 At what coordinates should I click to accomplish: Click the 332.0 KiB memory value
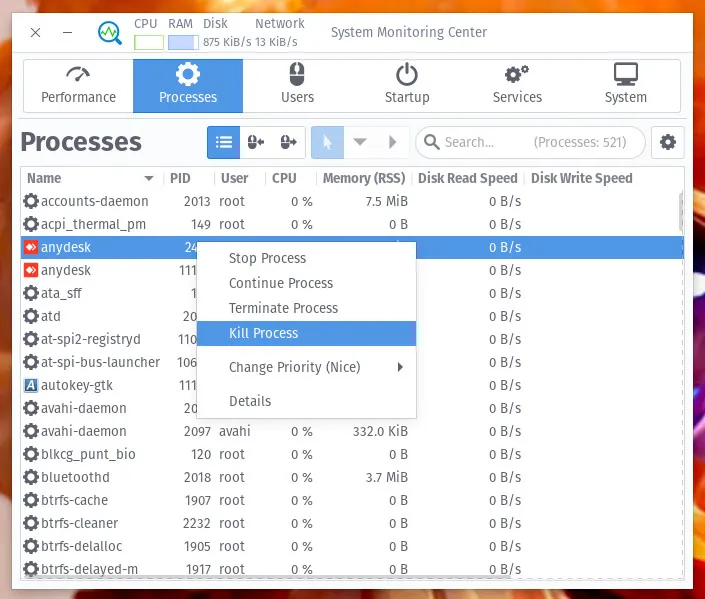380,431
